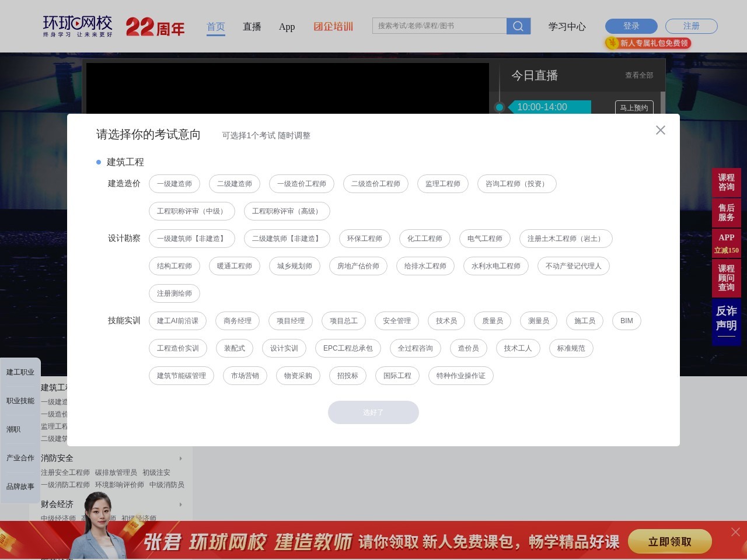Image resolution: width=747 pixels, height=560 pixels.
Task: Expand the 消防安全 category arrow
Action: [181, 459]
